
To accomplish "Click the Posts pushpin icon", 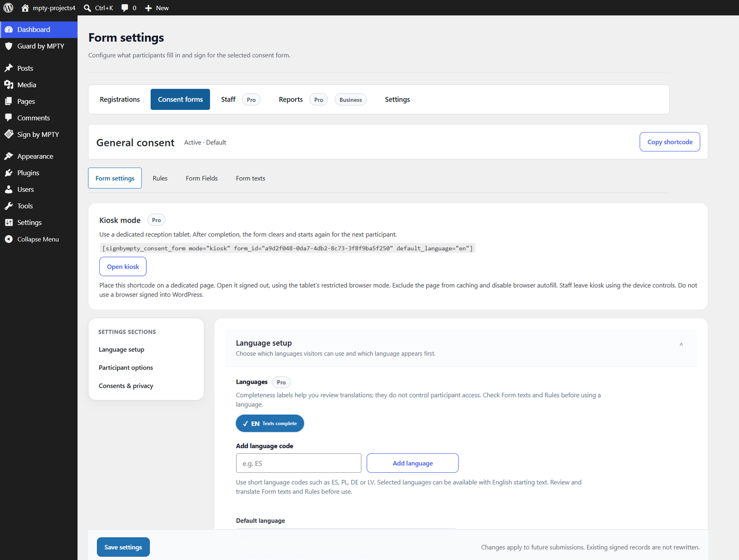I will (x=9, y=68).
